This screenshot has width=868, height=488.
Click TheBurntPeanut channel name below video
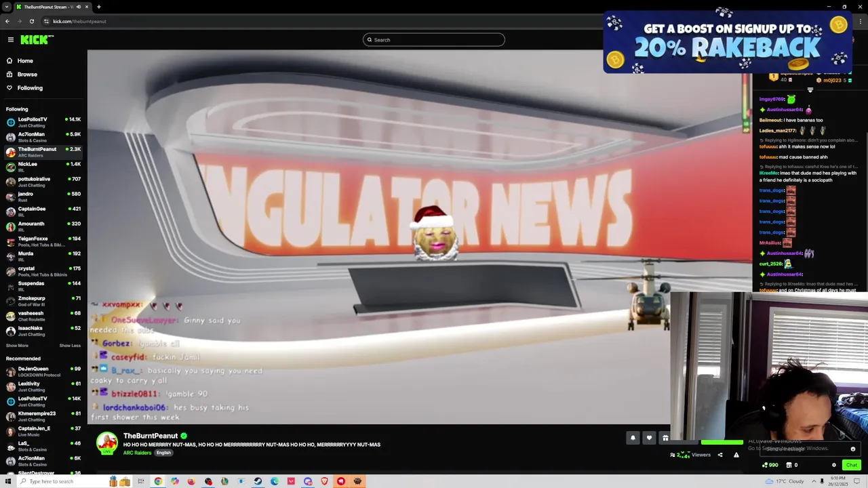tap(151, 436)
